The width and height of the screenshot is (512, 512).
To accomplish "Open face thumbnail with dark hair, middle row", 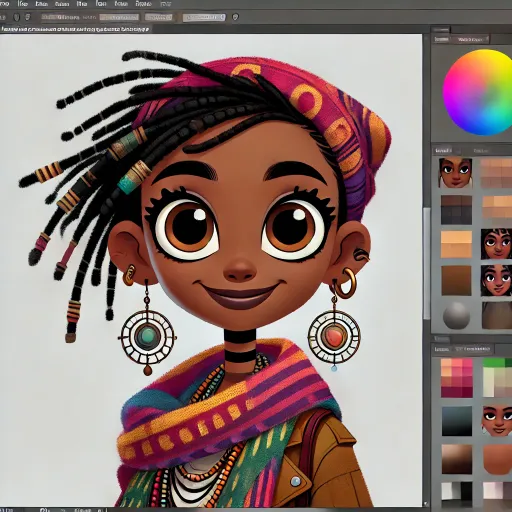I will pyautogui.click(x=496, y=244).
